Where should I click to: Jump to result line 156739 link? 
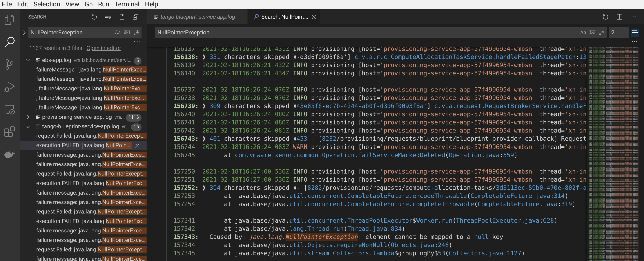[x=186, y=106]
